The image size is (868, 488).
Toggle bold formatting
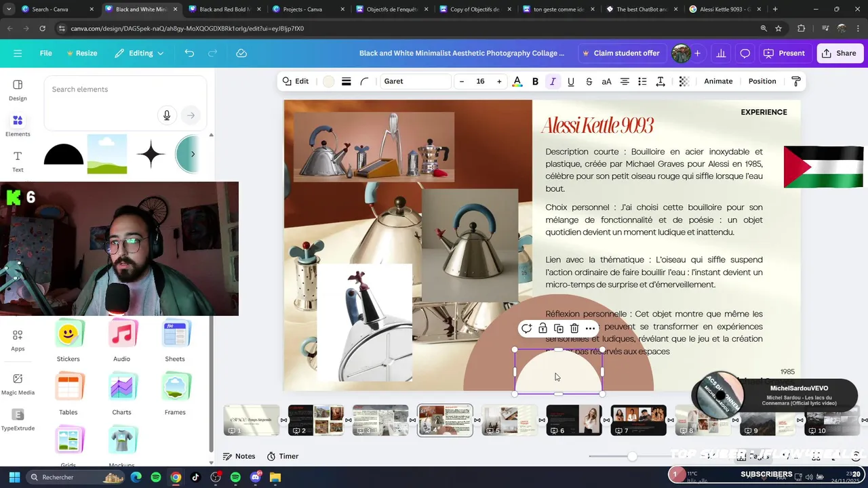click(x=535, y=81)
